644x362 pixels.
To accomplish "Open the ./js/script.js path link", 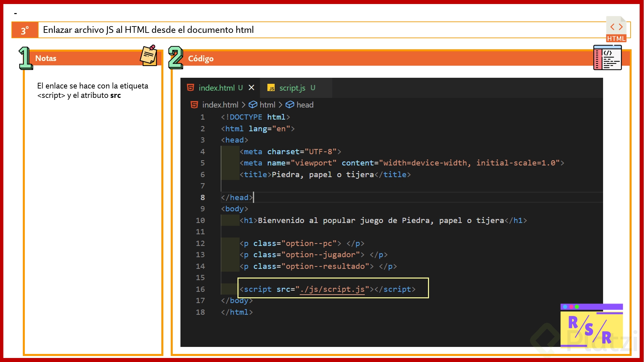I will tap(332, 289).
